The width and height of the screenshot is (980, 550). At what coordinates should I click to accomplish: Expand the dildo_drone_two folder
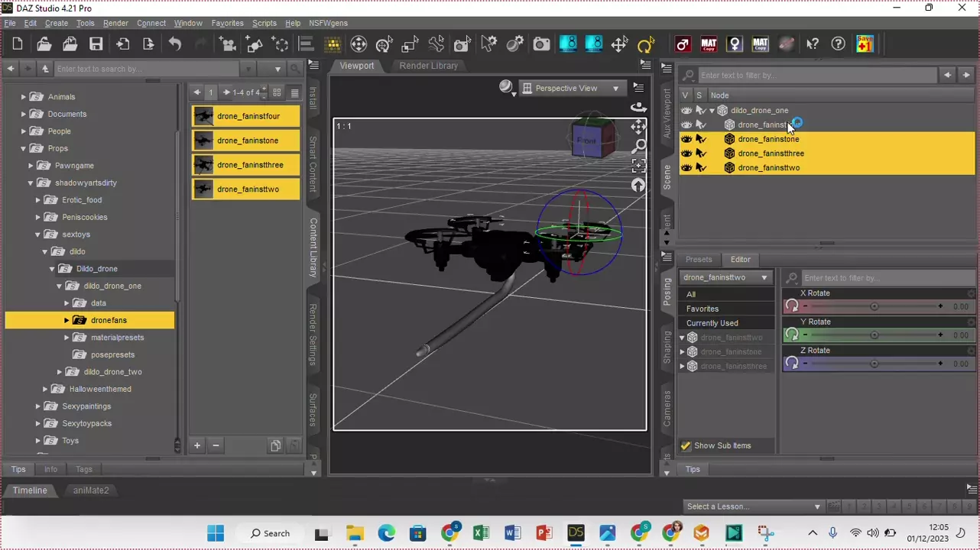point(60,372)
